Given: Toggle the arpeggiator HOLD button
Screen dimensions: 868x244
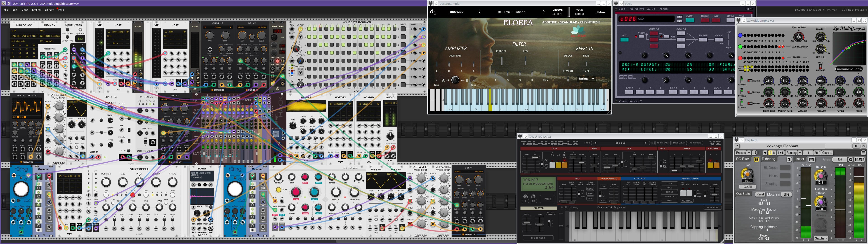Looking at the screenshot, I should [x=669, y=188].
